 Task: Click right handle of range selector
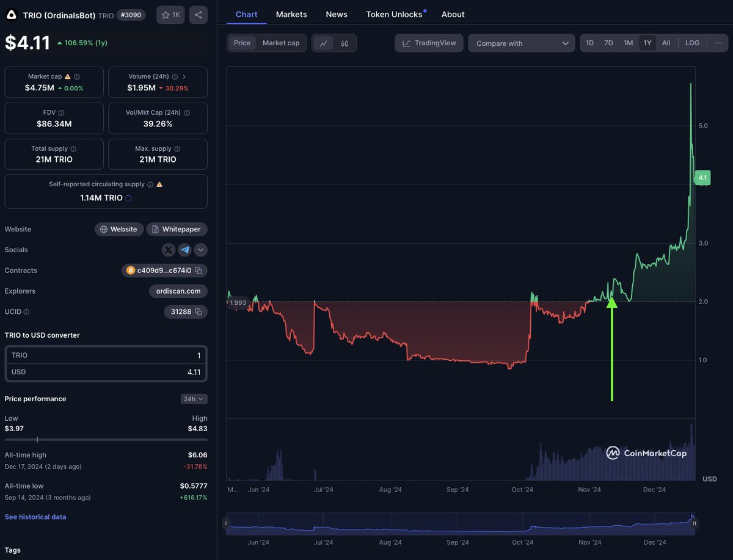coord(695,523)
